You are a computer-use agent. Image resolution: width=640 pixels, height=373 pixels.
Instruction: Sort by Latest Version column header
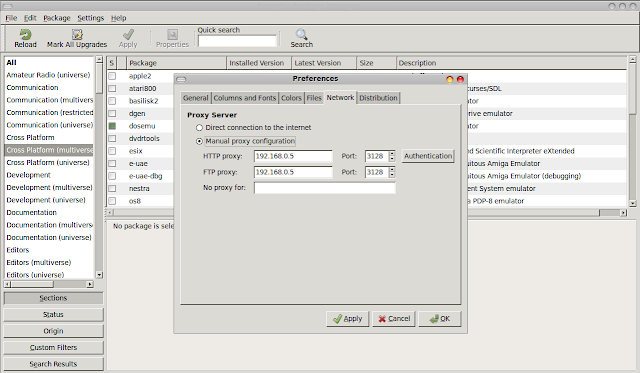point(324,63)
